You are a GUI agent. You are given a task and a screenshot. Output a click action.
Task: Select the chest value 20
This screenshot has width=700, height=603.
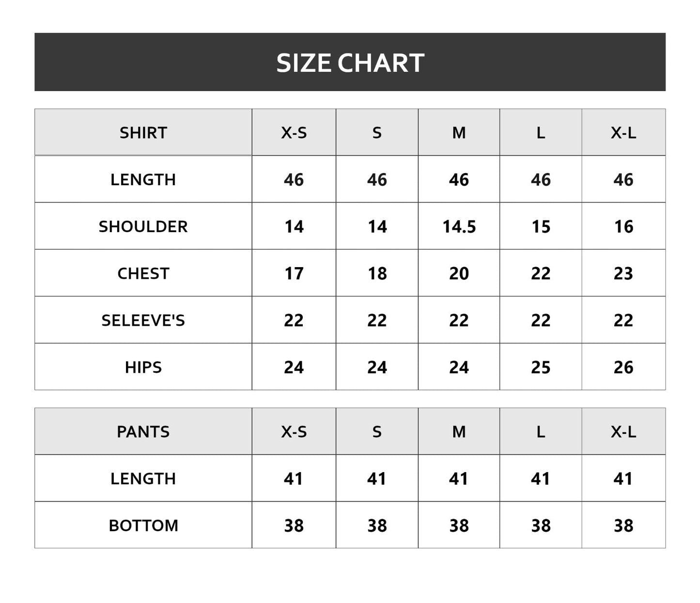coord(459,274)
